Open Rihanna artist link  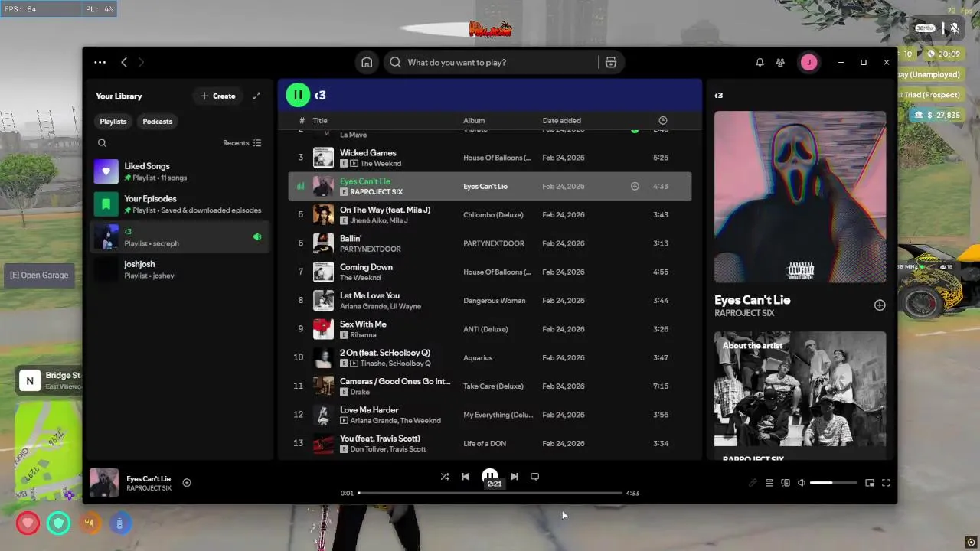coord(363,334)
